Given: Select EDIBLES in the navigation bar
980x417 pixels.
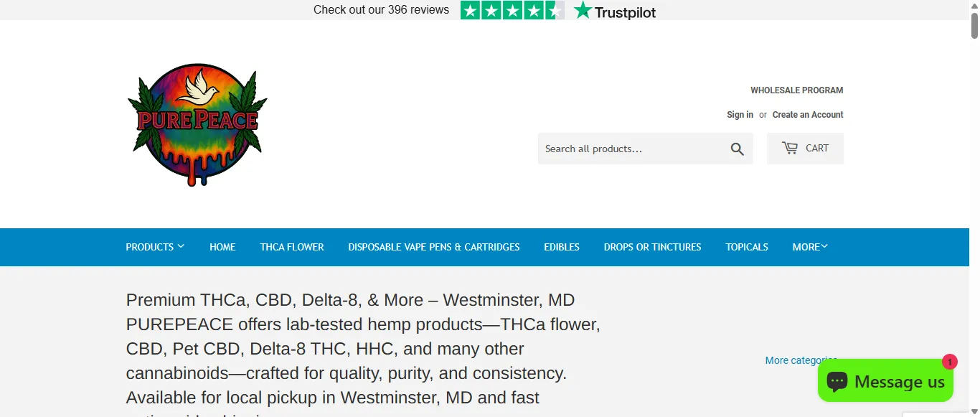Looking at the screenshot, I should 561,247.
